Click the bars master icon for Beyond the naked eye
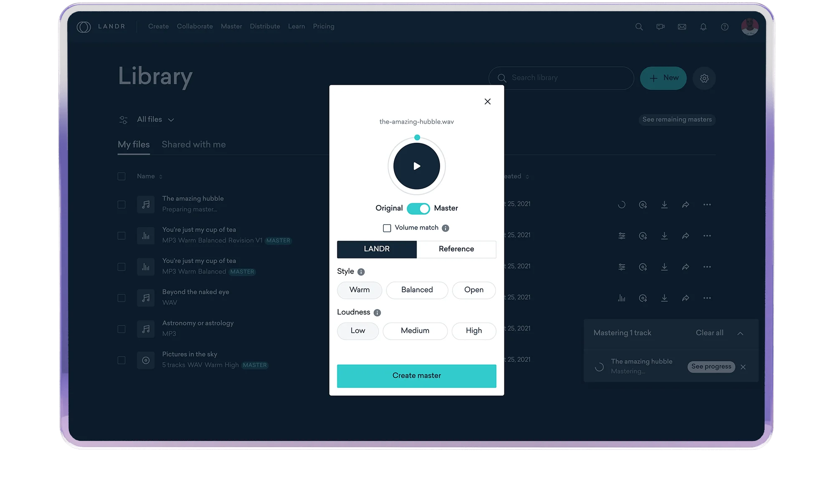The height and width of the screenshot is (504, 835). [x=622, y=298]
